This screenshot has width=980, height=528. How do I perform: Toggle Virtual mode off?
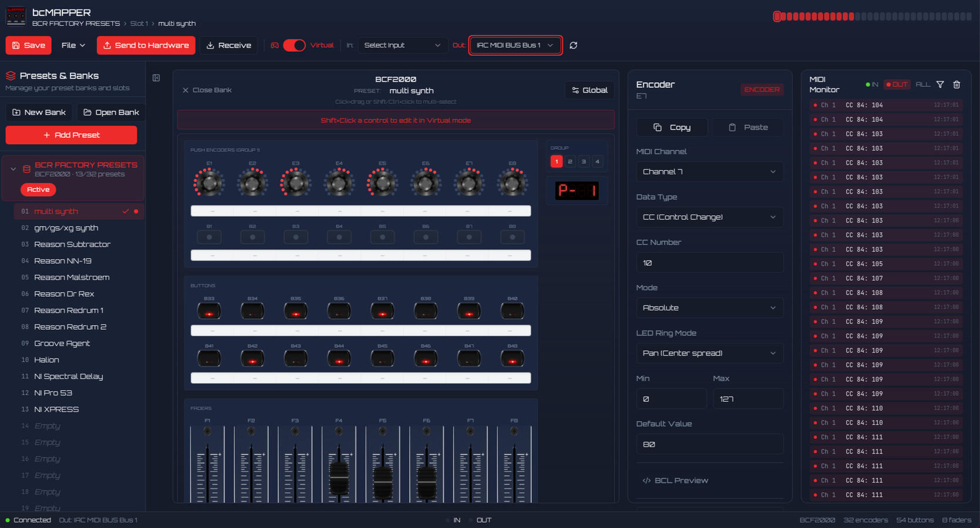(x=295, y=45)
